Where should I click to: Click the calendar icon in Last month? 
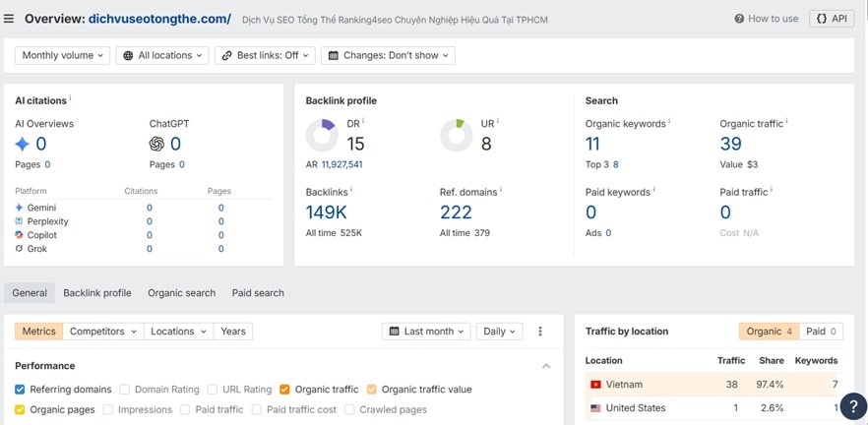click(x=394, y=332)
